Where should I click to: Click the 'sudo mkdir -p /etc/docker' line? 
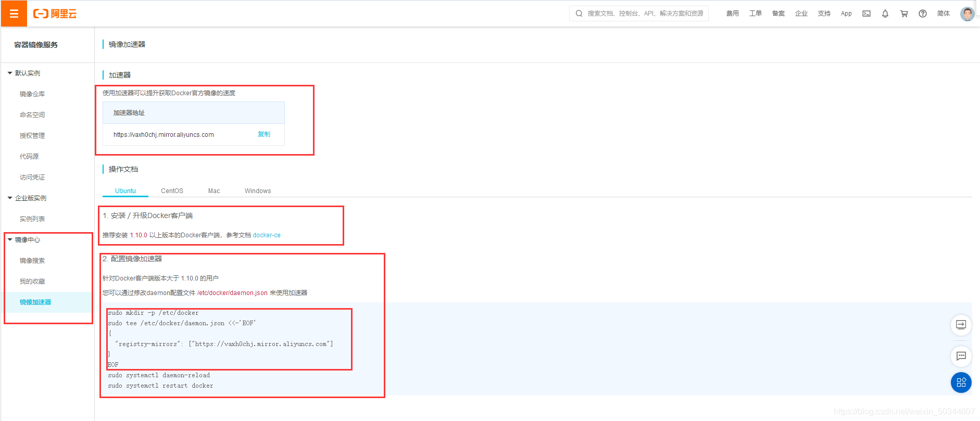153,313
